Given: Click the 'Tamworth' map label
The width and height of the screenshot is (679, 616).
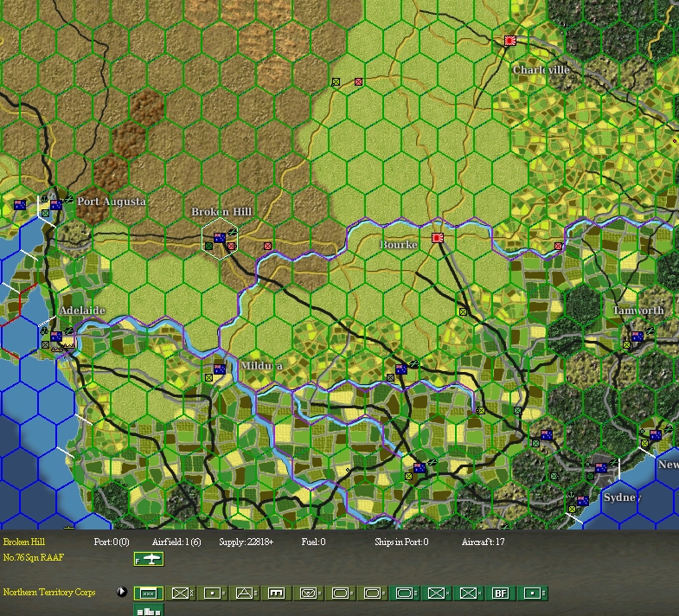Looking at the screenshot, I should (637, 311).
